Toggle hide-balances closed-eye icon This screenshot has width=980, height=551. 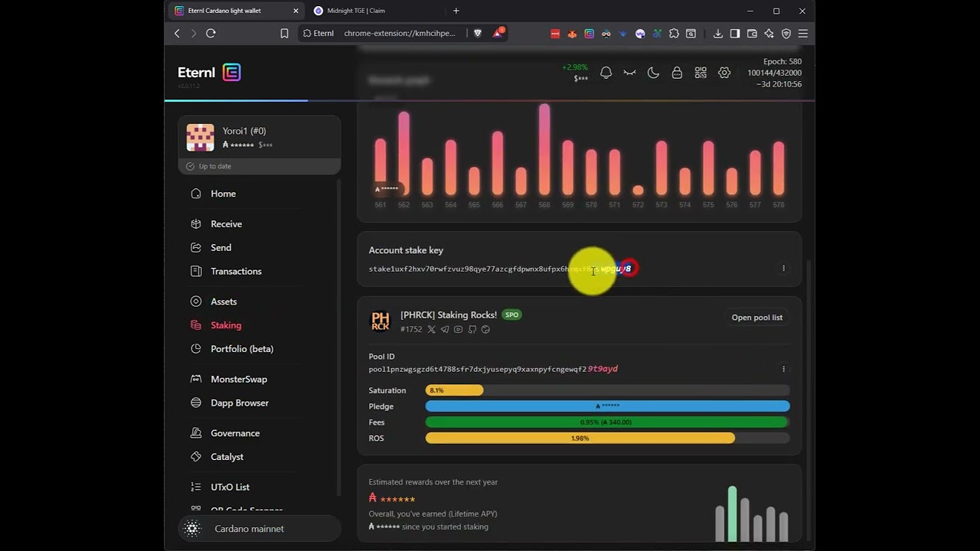point(629,73)
